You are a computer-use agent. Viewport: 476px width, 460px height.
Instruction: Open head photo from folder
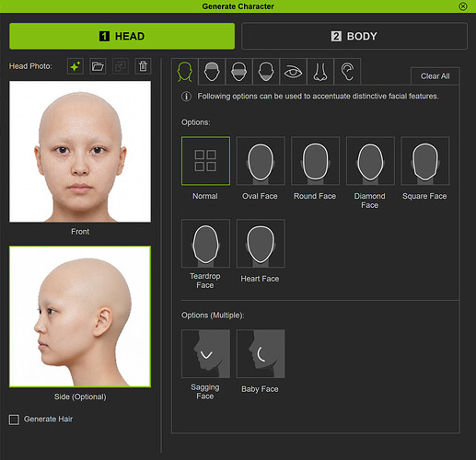[98, 66]
